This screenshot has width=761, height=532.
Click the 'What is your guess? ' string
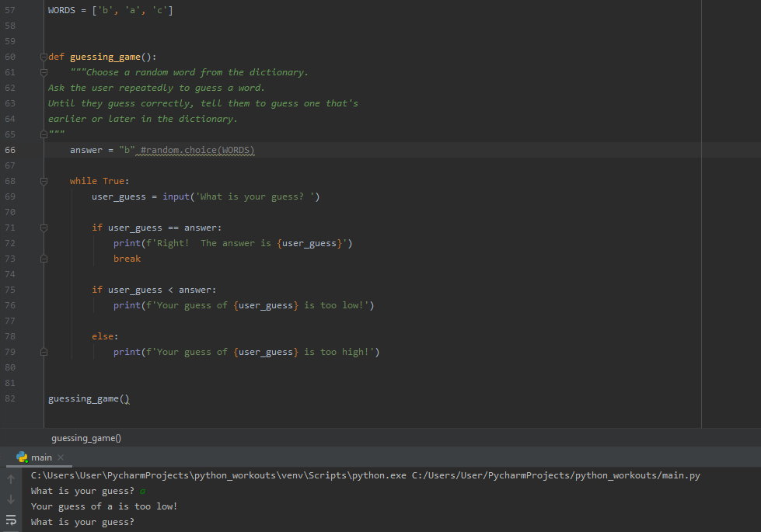255,196
